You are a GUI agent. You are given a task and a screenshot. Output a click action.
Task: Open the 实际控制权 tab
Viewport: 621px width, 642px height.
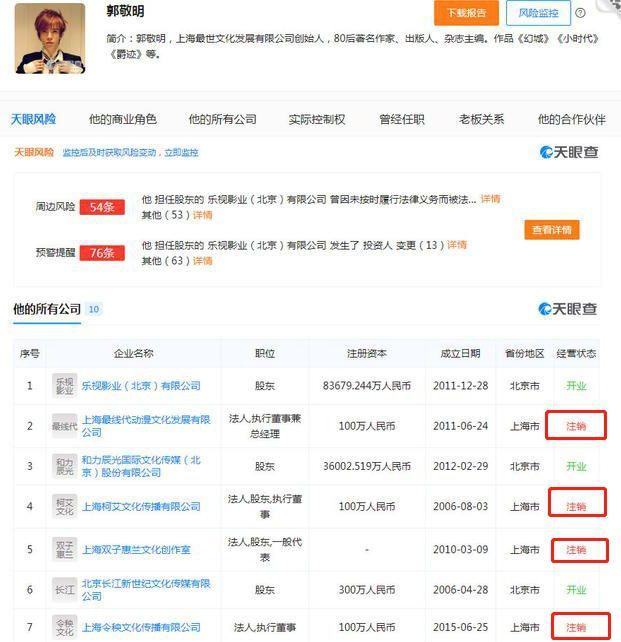pyautogui.click(x=317, y=120)
